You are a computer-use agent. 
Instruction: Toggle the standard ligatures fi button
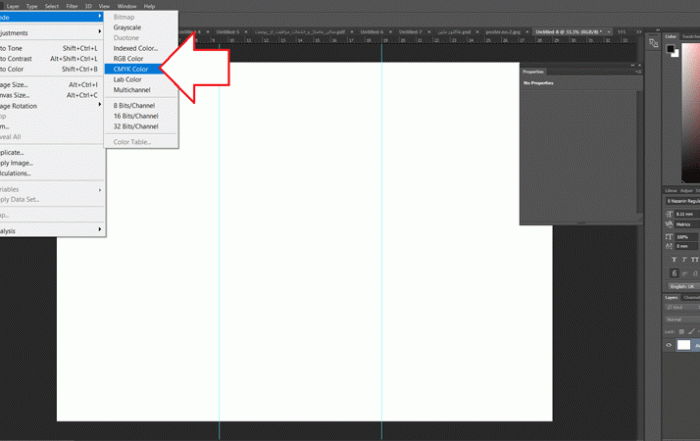point(674,273)
